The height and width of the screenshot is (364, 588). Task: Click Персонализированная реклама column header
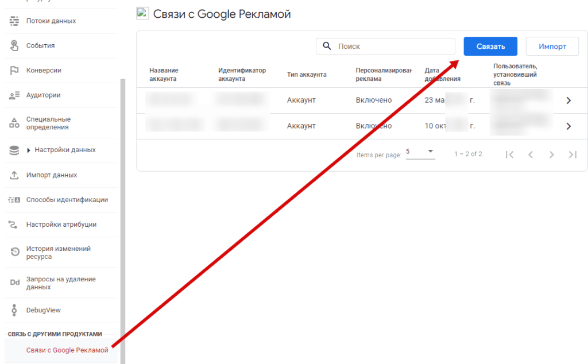pos(384,75)
